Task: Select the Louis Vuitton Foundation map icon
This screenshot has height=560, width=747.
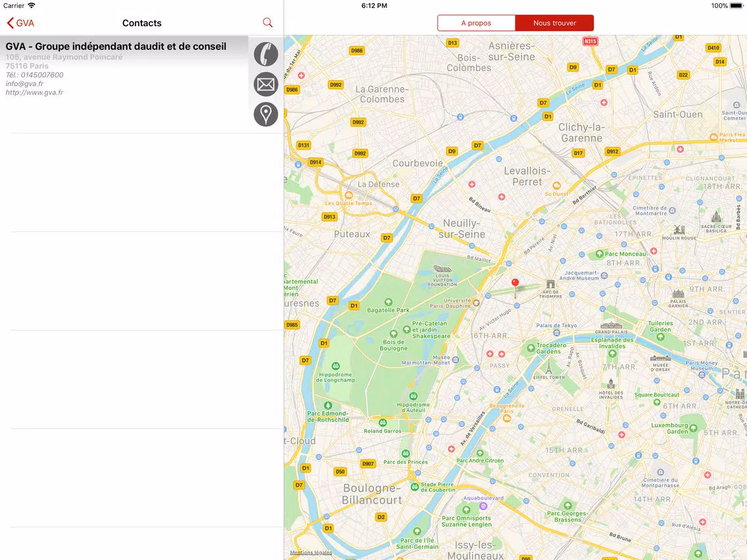Action: point(443,269)
